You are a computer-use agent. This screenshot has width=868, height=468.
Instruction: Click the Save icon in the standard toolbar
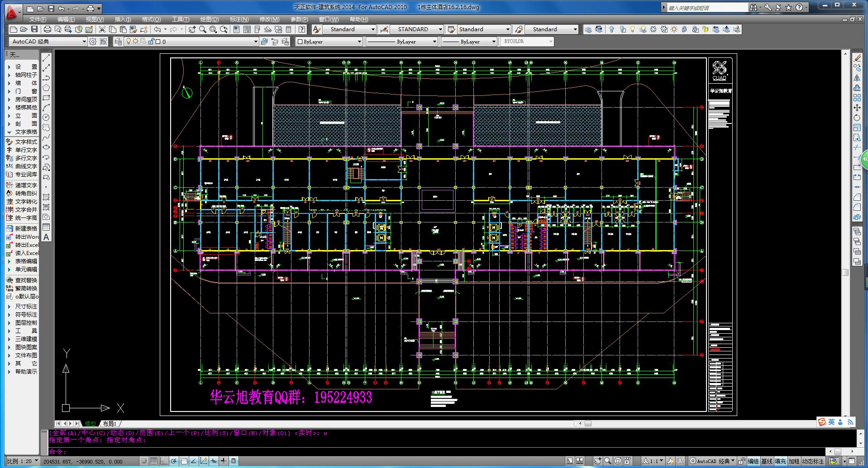tap(34, 29)
